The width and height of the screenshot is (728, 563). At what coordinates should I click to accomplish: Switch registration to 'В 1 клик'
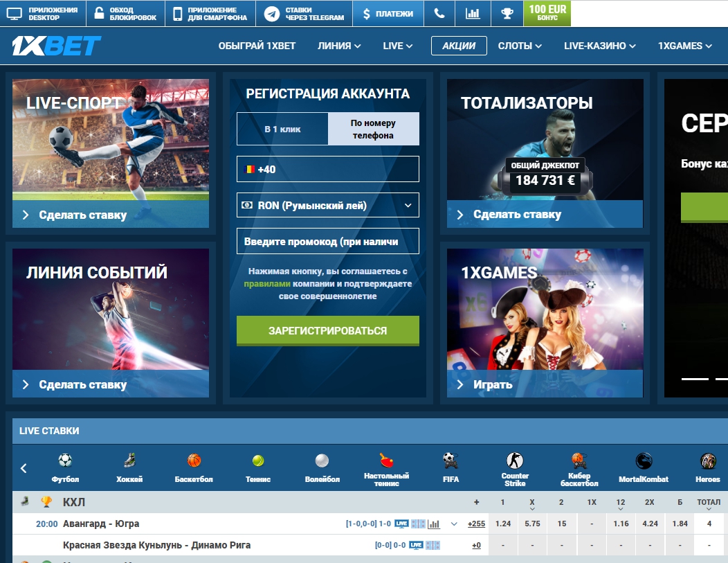[x=282, y=129]
